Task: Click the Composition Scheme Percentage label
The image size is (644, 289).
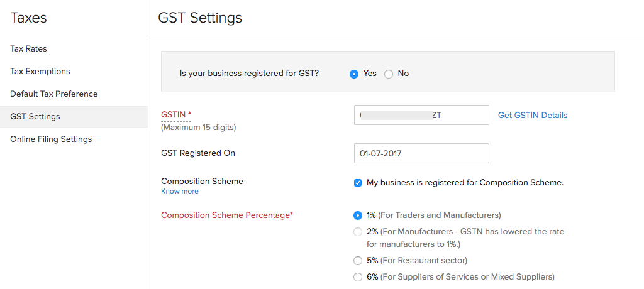Action: (x=226, y=215)
